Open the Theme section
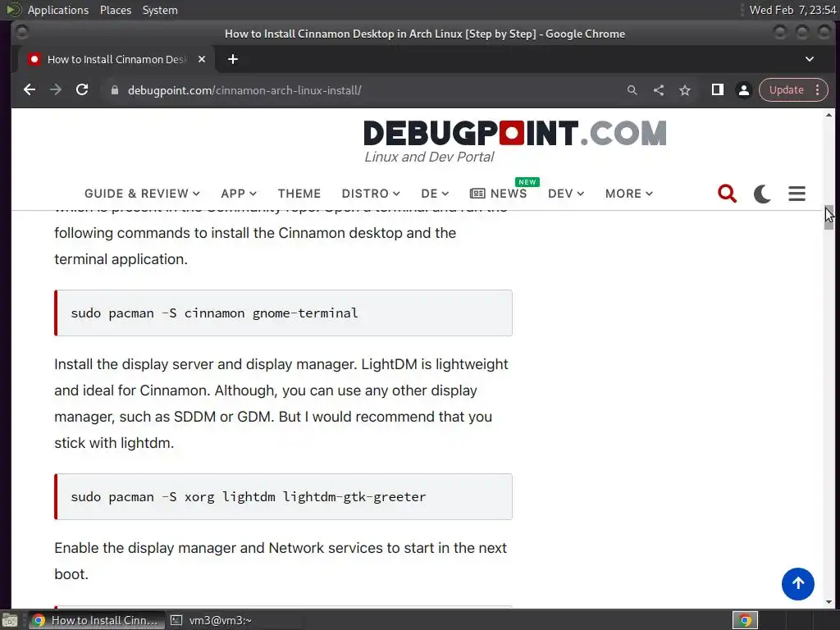Image resolution: width=840 pixels, height=630 pixels. (x=299, y=194)
